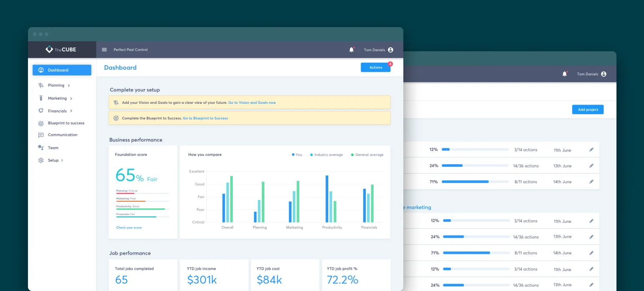Edit the 24% project above the marketing heading

[x=591, y=166]
